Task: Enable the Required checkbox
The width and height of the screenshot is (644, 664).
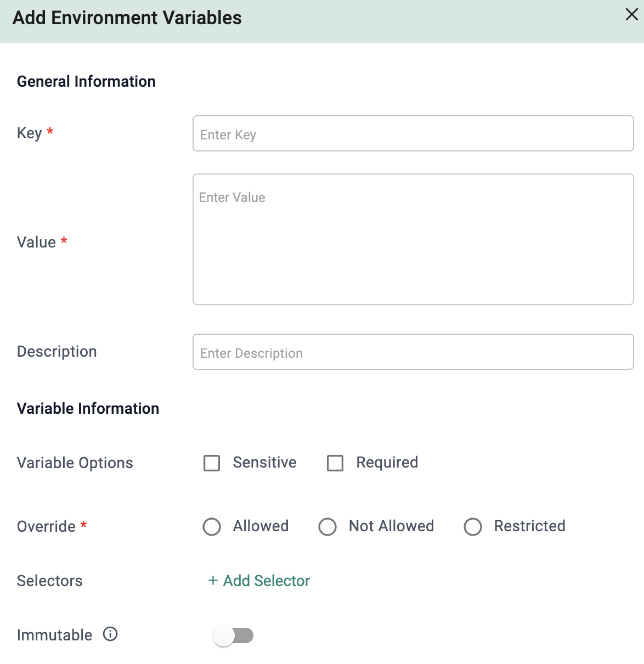Action: (x=335, y=463)
